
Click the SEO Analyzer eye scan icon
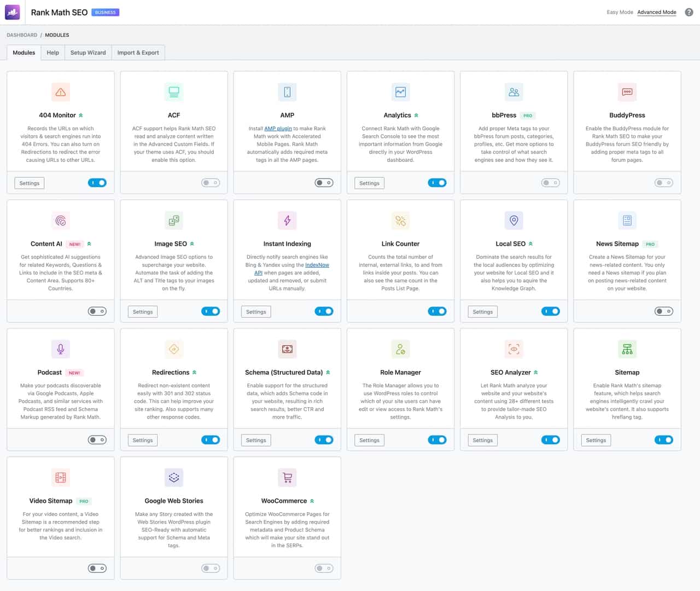(514, 349)
